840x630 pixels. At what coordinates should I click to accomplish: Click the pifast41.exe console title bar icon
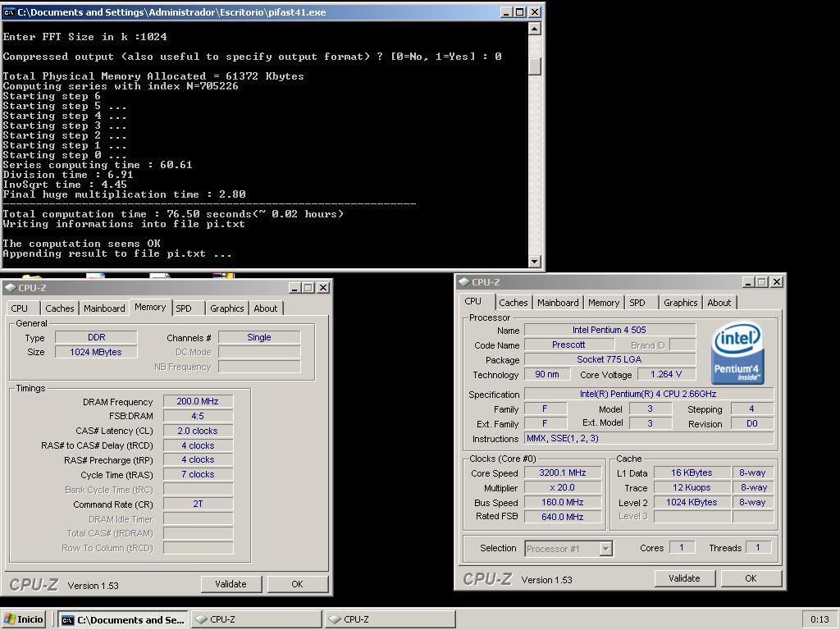(8, 12)
